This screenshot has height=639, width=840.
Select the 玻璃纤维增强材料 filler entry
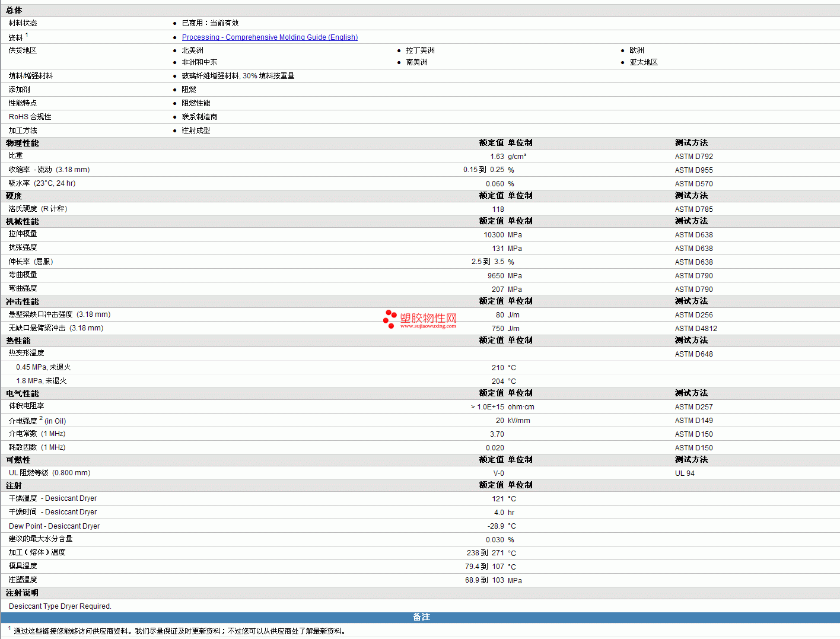pyautogui.click(x=238, y=76)
